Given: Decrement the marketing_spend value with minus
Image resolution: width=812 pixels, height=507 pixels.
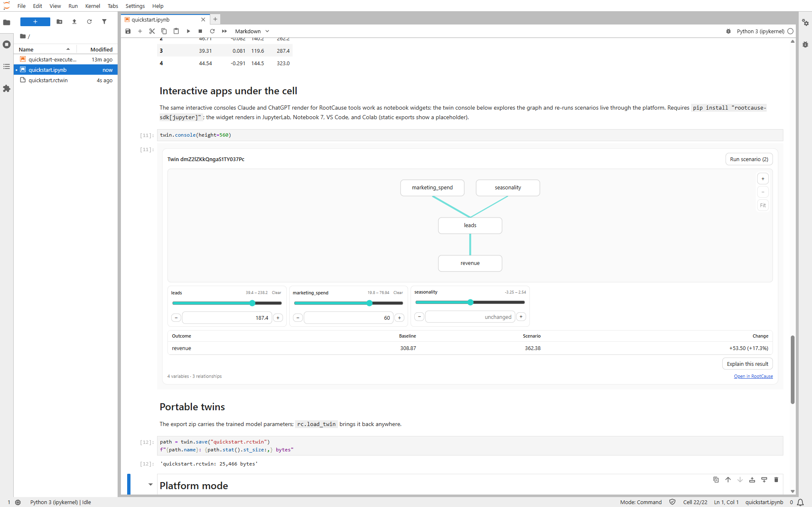Looking at the screenshot, I should (x=298, y=318).
